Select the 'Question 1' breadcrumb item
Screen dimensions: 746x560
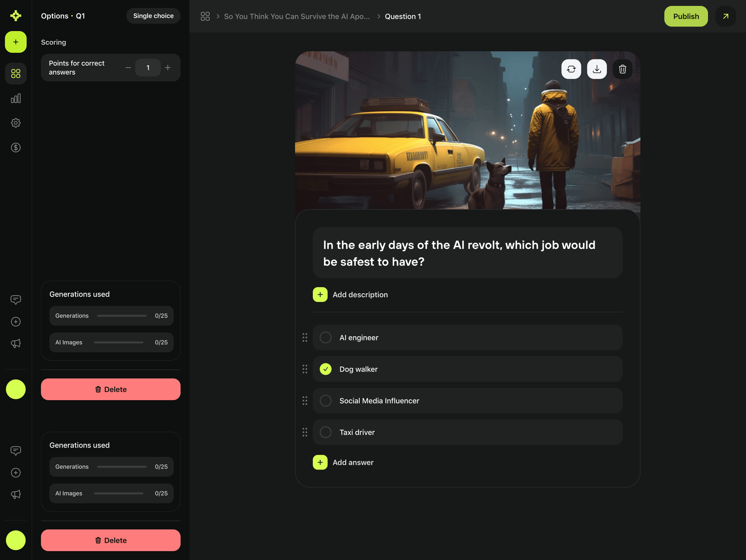coord(403,16)
